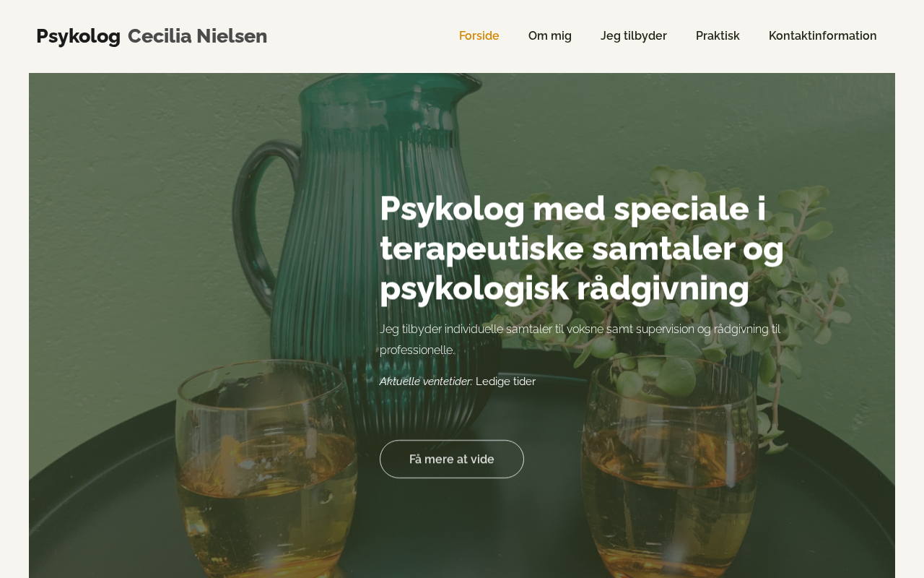Open the Jeg tilbyder menu link
This screenshot has height=578, width=924.
(634, 36)
